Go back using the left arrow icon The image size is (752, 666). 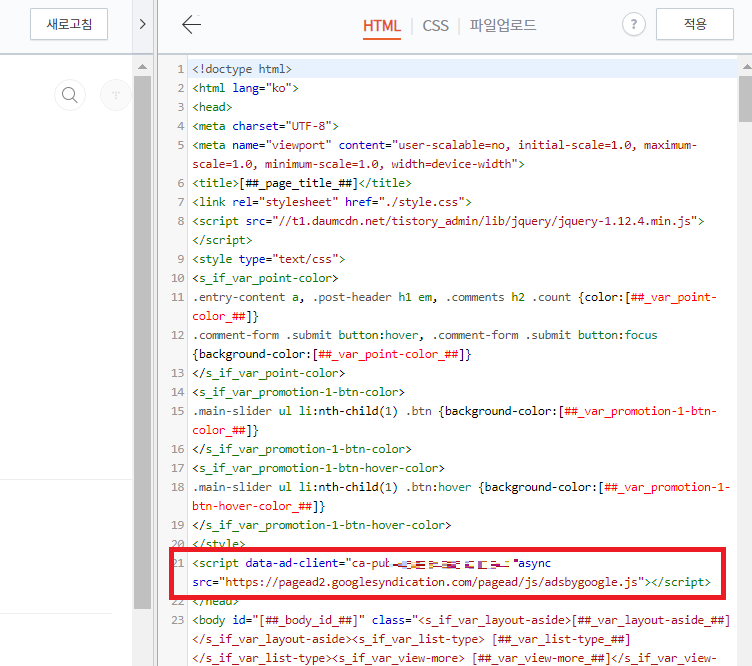coord(191,24)
